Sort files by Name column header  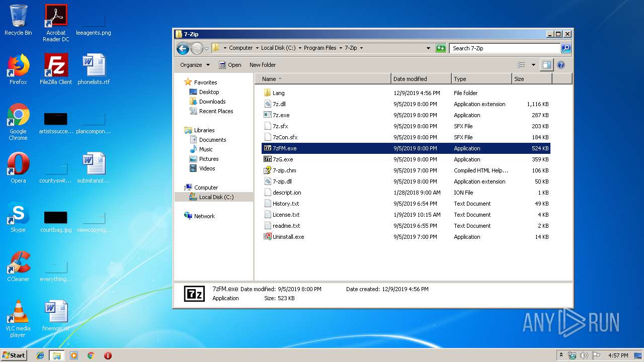tap(323, 79)
